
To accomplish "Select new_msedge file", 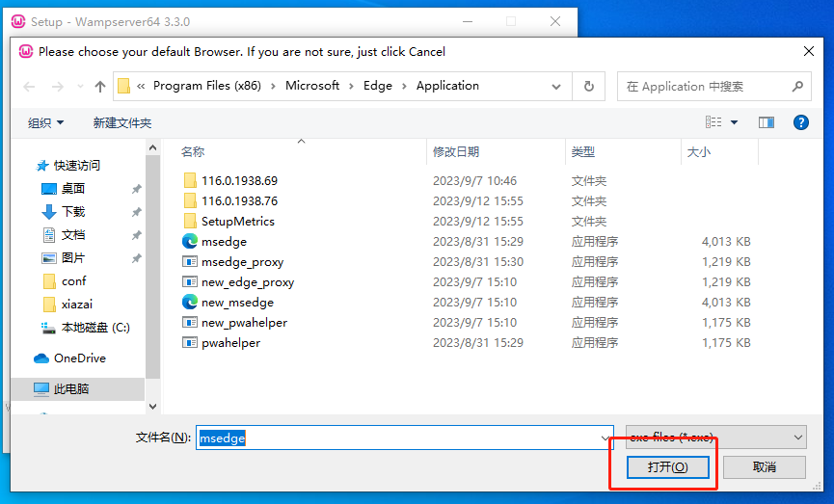I will point(237,302).
